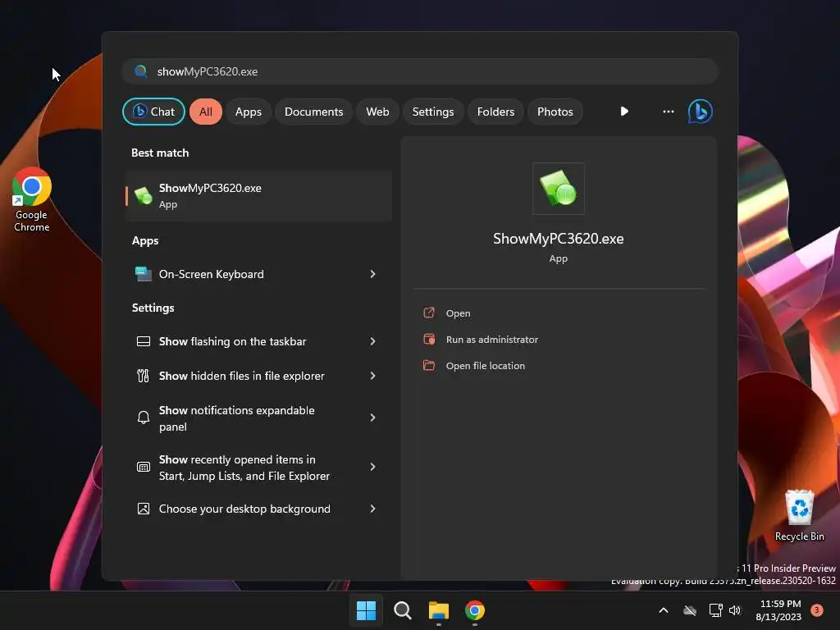Click the volume speaker tray icon
Screen dimensions: 840x630
(735, 610)
